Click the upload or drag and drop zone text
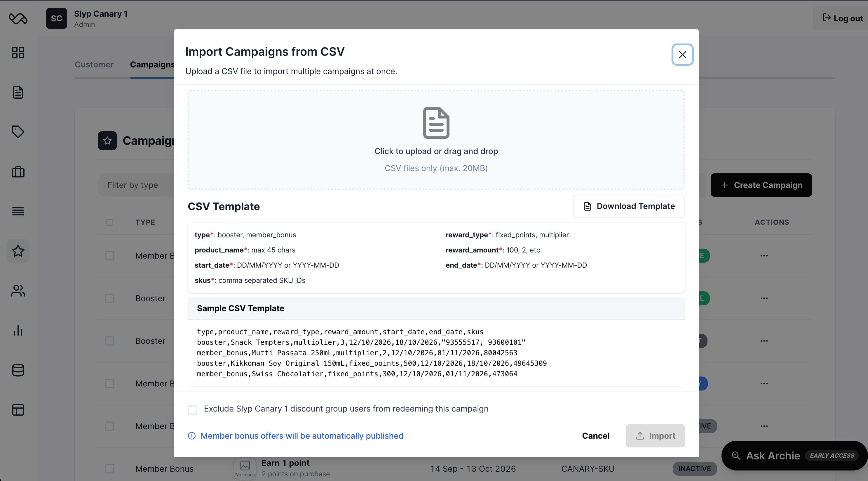Image resolution: width=868 pixels, height=481 pixels. [436, 151]
